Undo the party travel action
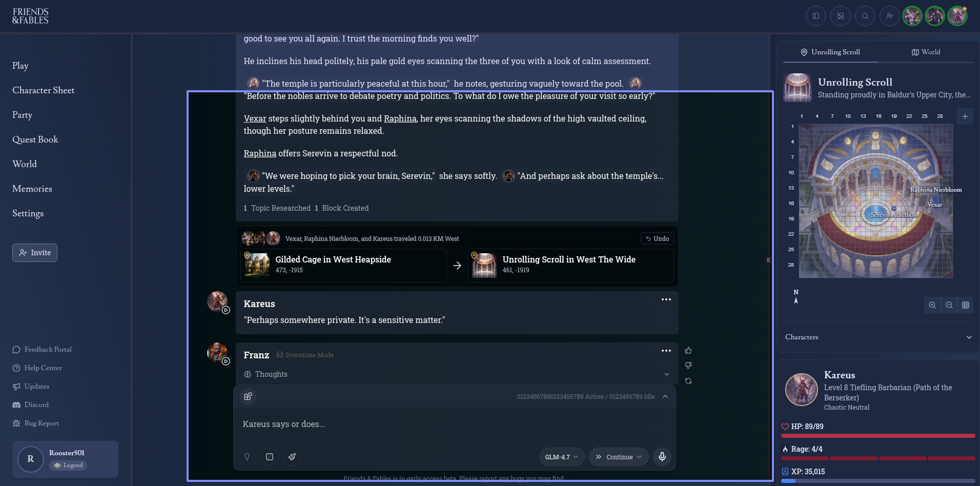 tap(657, 238)
